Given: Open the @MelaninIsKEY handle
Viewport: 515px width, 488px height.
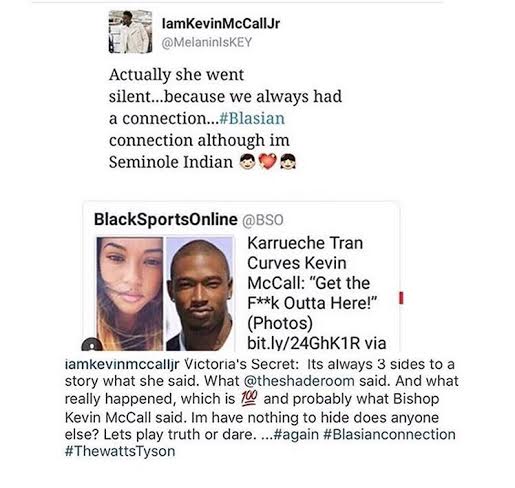Looking at the screenshot, I should [x=207, y=42].
